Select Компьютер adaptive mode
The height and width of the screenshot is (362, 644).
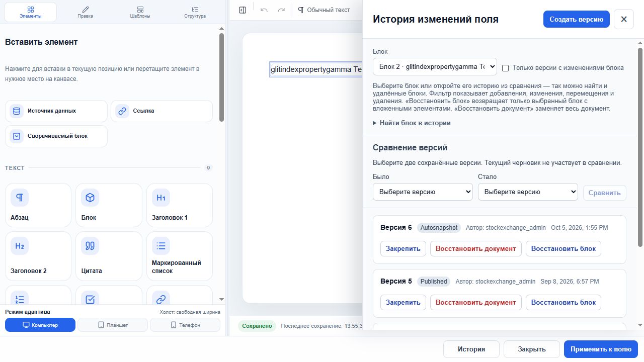click(40, 325)
